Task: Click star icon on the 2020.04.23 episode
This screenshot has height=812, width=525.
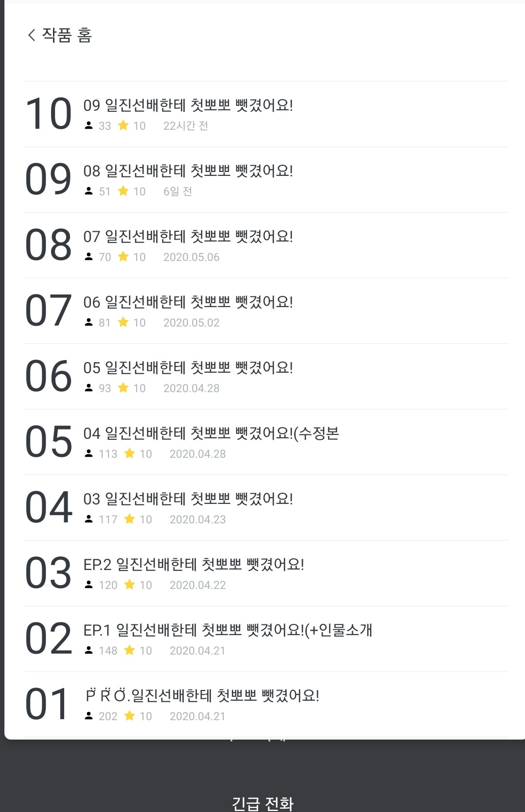Action: pyautogui.click(x=130, y=519)
